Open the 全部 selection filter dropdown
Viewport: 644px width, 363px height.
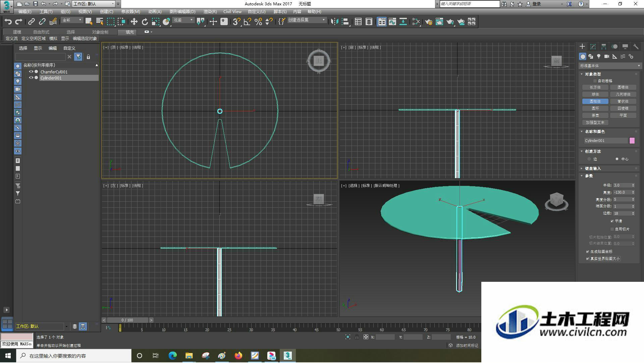72,20
